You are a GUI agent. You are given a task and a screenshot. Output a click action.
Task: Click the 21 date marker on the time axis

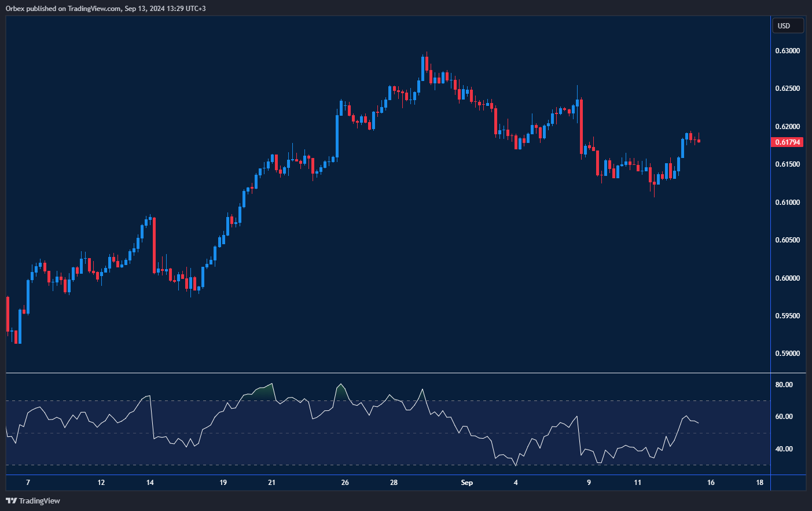(272, 483)
